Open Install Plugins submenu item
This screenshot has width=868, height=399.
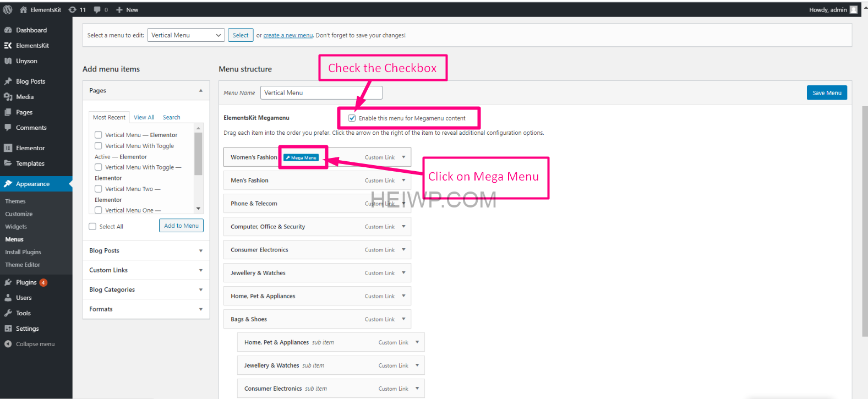[x=23, y=252]
